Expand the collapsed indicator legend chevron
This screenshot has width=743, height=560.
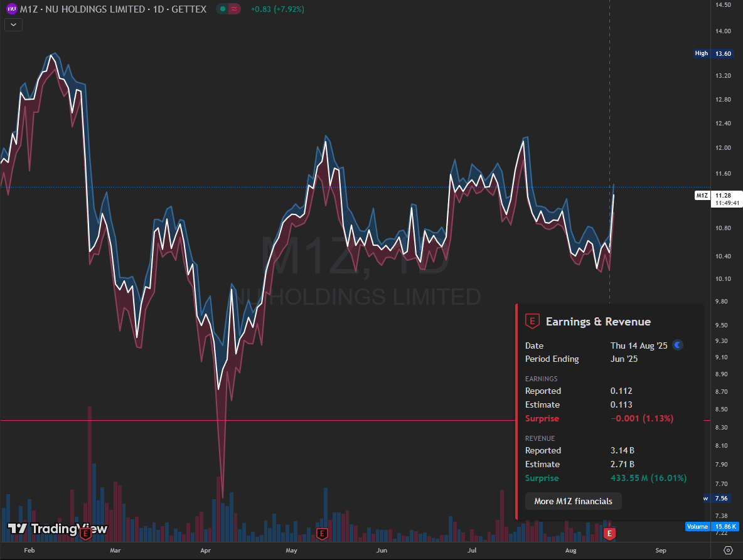point(13,24)
